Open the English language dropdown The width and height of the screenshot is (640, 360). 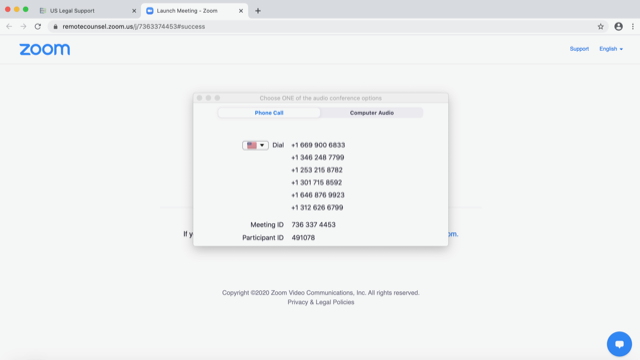coord(611,49)
